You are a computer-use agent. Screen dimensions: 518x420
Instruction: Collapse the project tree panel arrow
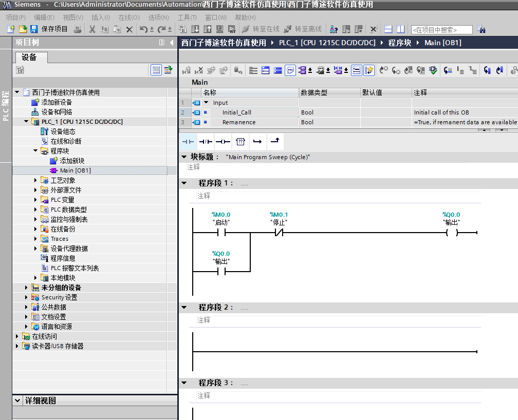172,42
